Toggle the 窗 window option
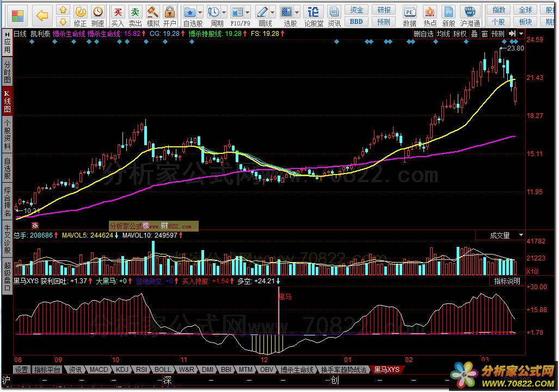 pos(484,34)
